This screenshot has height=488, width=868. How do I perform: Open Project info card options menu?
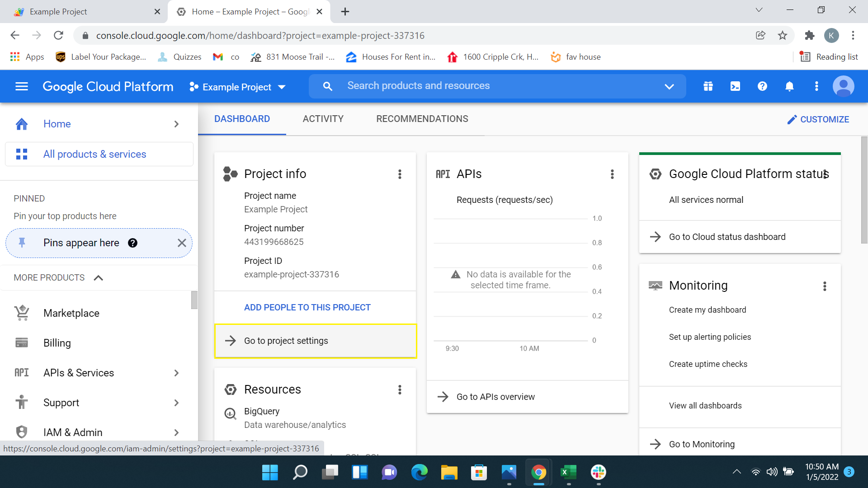point(400,174)
